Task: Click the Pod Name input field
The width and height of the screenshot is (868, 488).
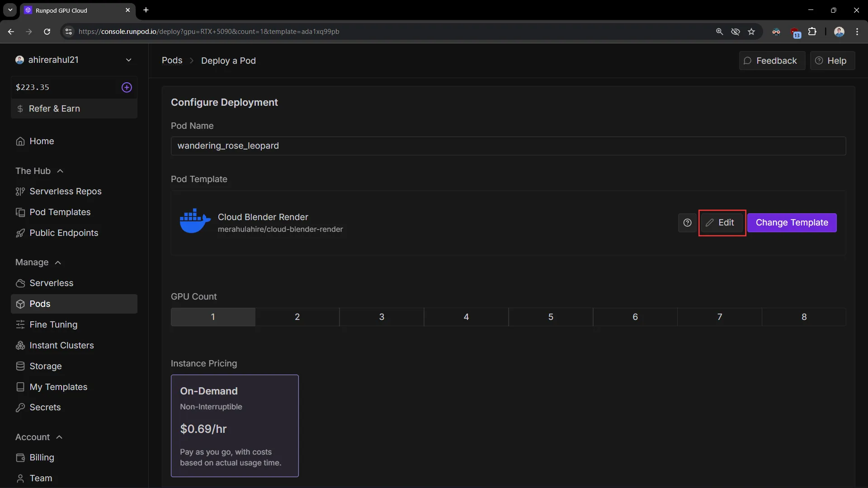Action: click(x=508, y=146)
